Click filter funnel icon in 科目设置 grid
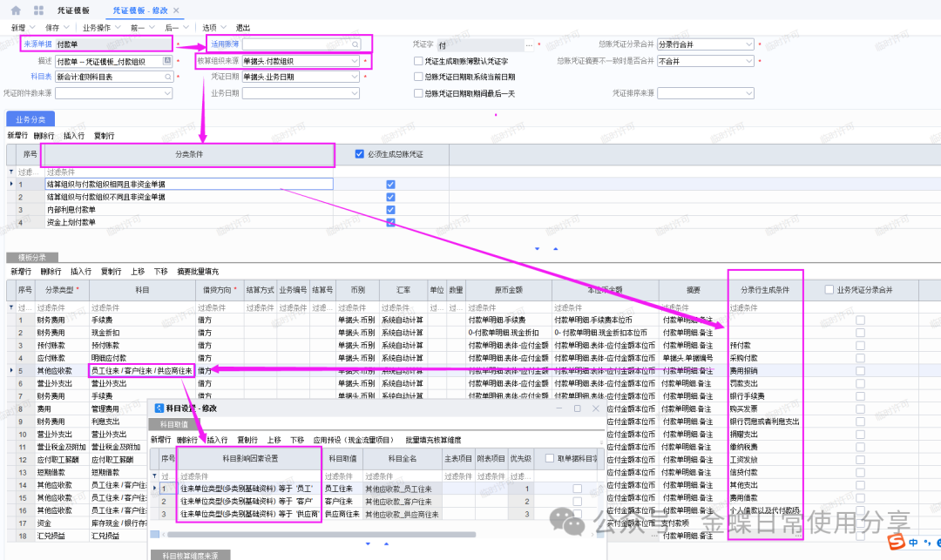Image resolution: width=941 pixels, height=560 pixels. coord(154,476)
